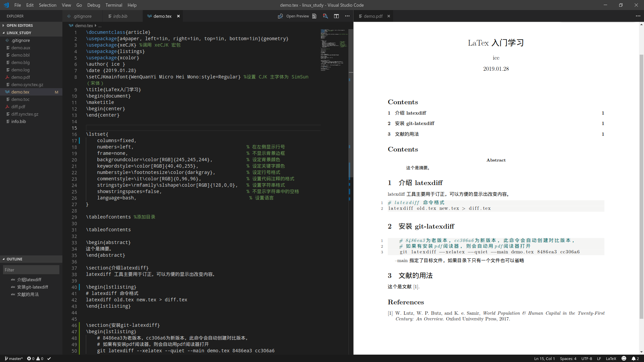
Task: Select 文献的用法 in the Outline panel
Action: click(28, 294)
